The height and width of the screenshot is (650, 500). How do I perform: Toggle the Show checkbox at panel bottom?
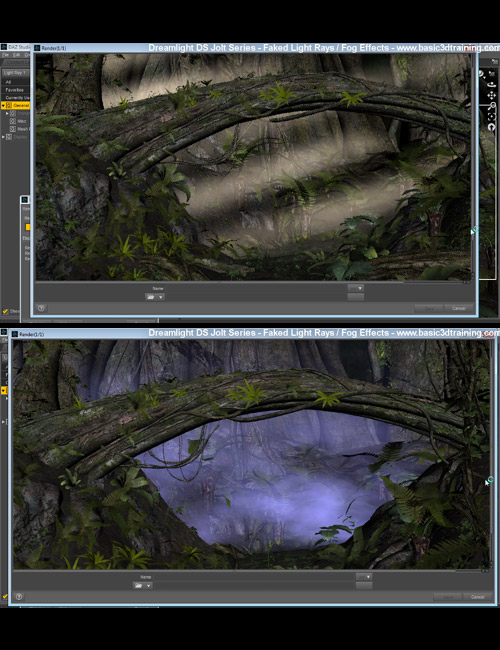[5, 311]
